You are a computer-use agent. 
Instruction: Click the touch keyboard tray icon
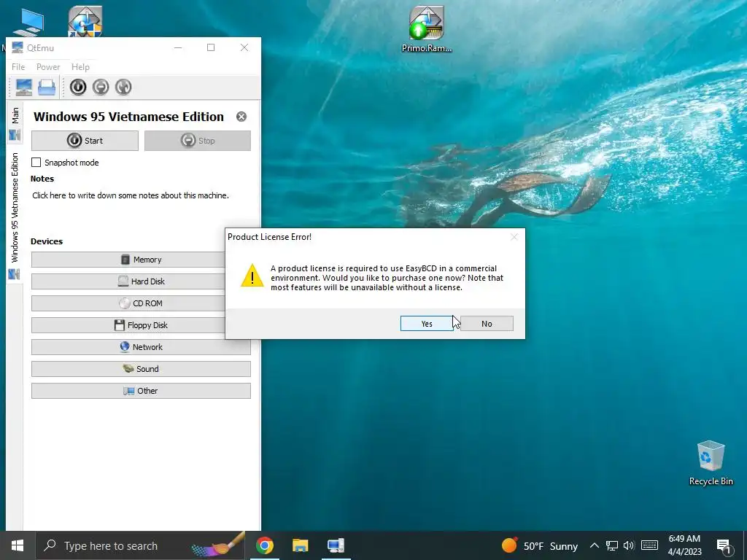point(649,545)
